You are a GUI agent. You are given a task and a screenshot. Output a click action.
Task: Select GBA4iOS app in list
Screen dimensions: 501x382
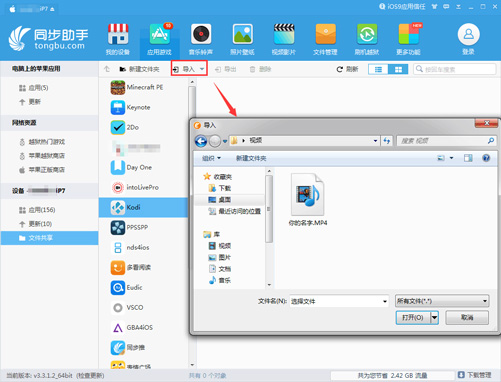(x=143, y=327)
